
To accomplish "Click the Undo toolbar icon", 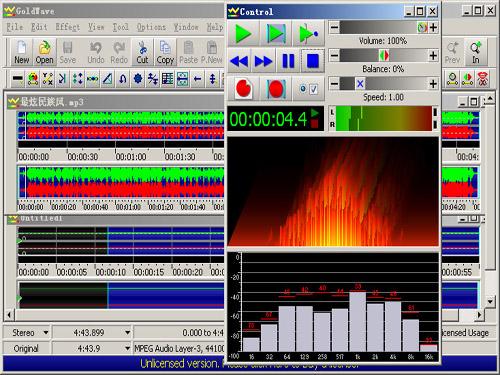I will click(96, 52).
